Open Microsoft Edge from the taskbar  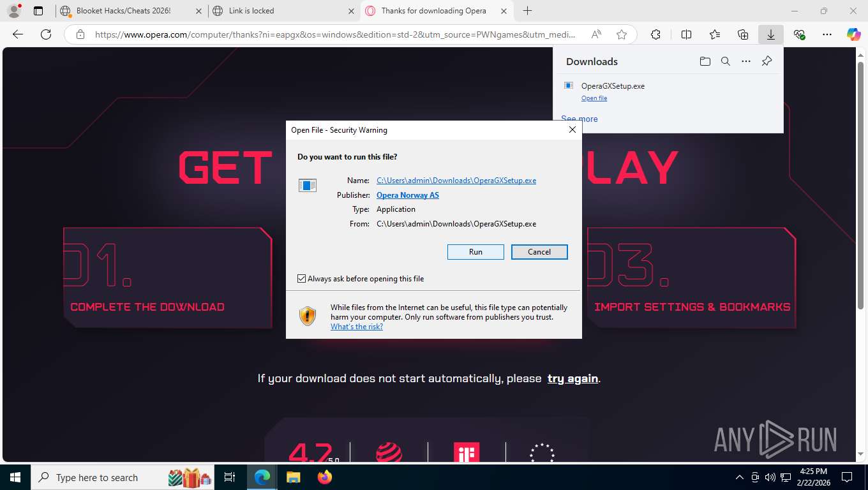pos(262,477)
